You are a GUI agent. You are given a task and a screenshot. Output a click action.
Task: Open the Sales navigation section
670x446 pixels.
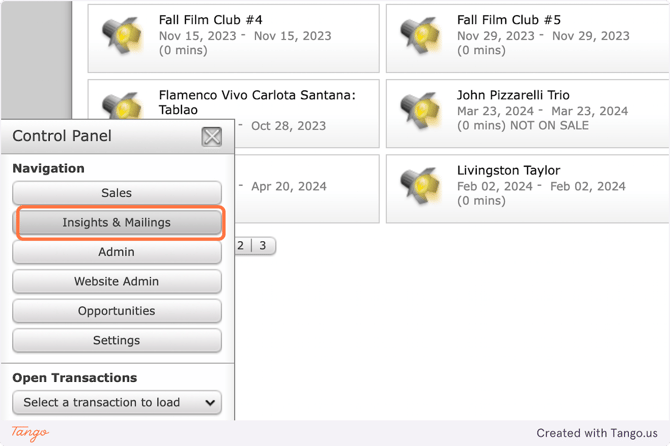coord(117,193)
